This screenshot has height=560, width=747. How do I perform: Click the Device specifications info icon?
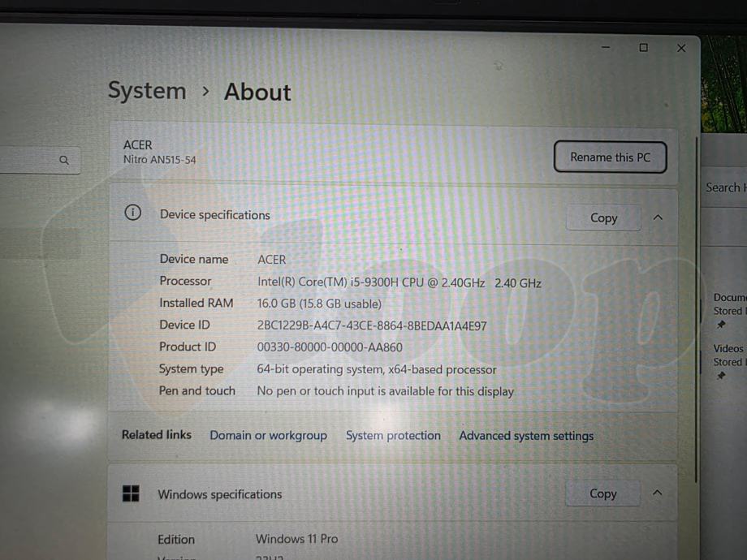132,213
